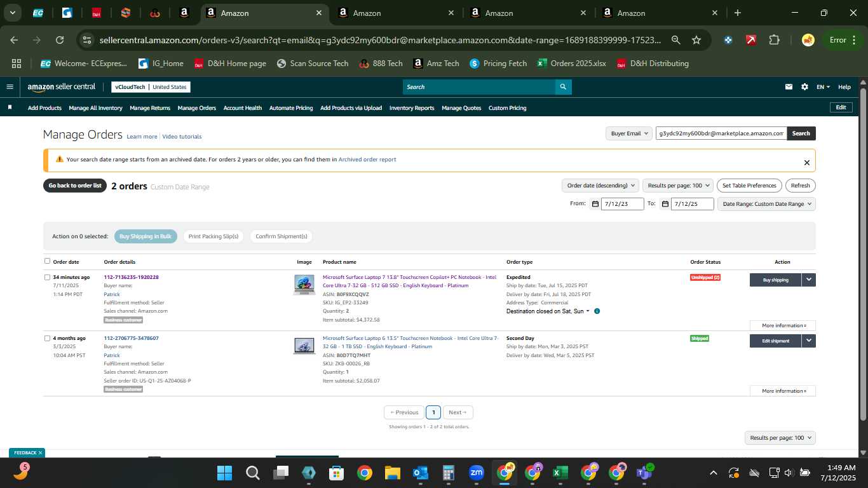
Task: Open the mail messages icon
Action: [x=789, y=87]
